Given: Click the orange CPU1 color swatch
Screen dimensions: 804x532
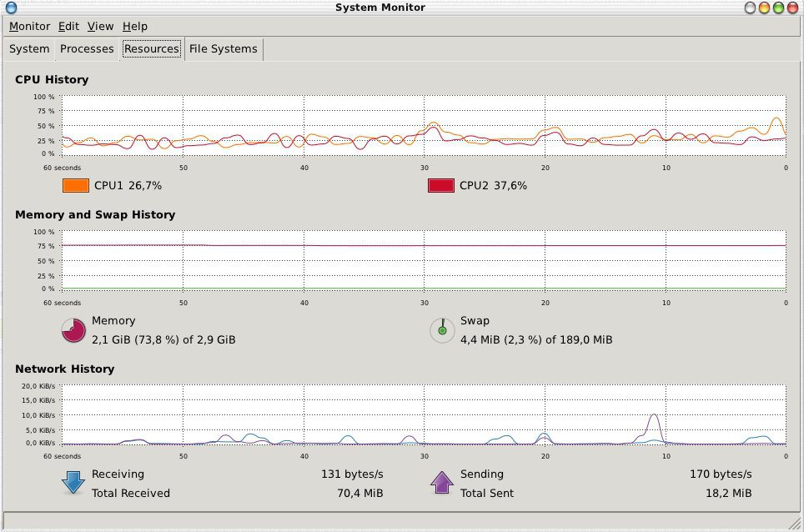Looking at the screenshot, I should [x=76, y=186].
